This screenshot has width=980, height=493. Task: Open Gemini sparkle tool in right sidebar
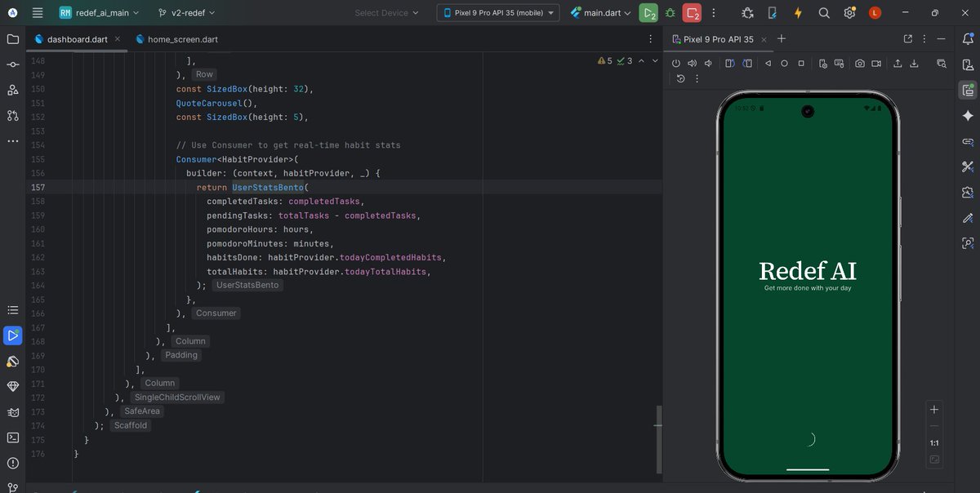(968, 116)
